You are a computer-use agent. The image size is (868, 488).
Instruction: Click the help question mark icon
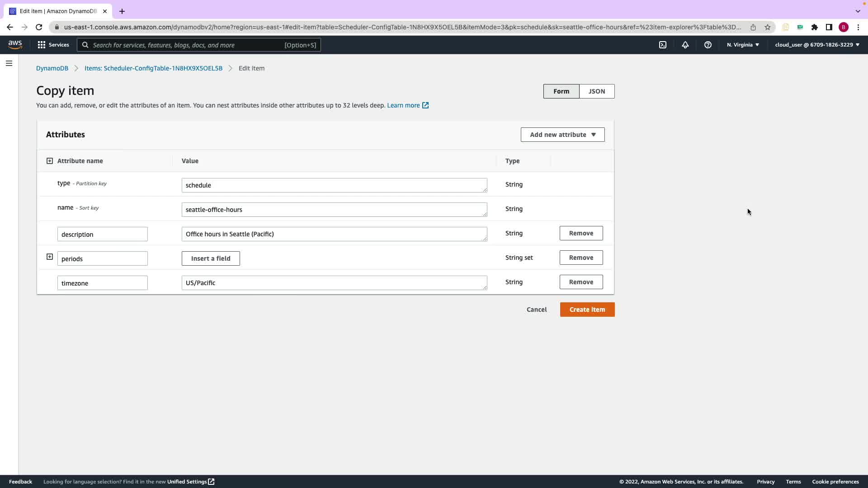pos(708,45)
